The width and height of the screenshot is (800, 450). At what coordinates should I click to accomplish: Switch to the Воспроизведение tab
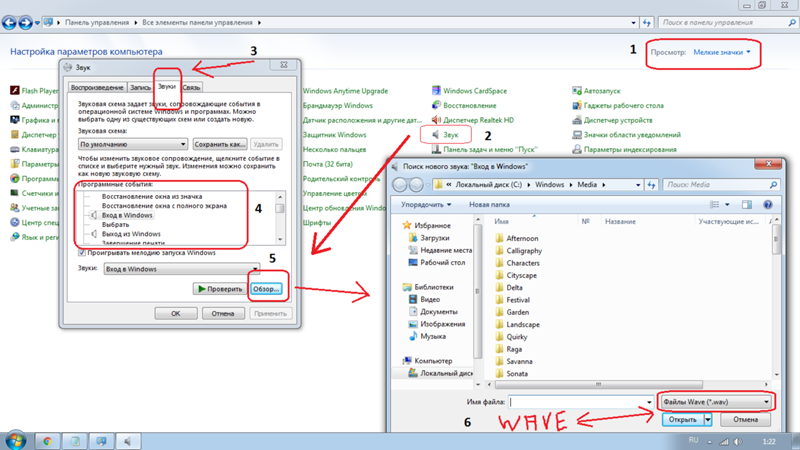(x=97, y=87)
